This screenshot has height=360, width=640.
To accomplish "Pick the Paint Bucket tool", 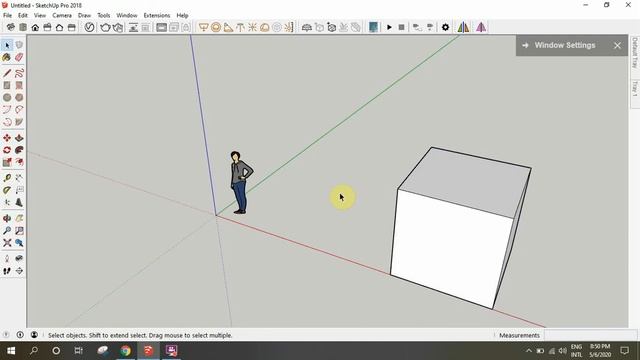I will click(x=7, y=58).
